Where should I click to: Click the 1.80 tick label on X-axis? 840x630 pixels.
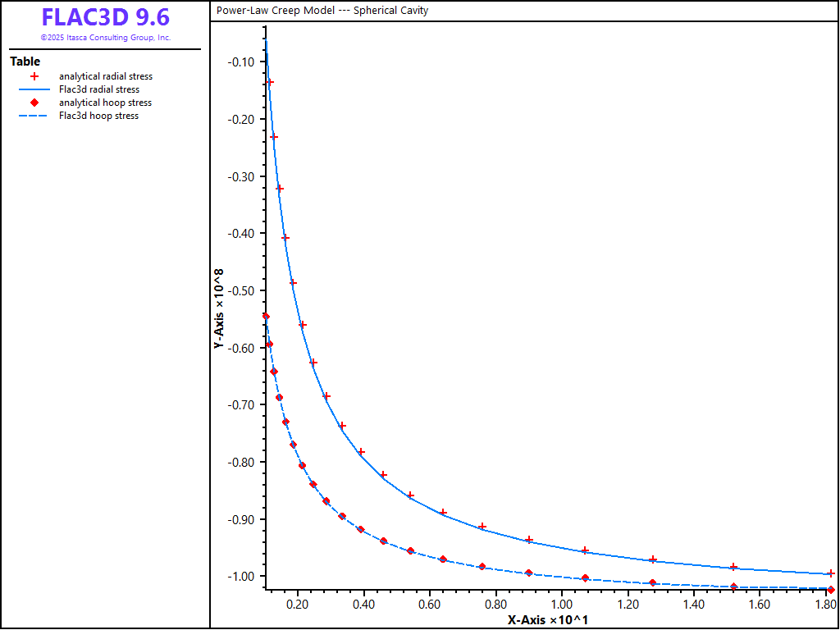coord(825,605)
